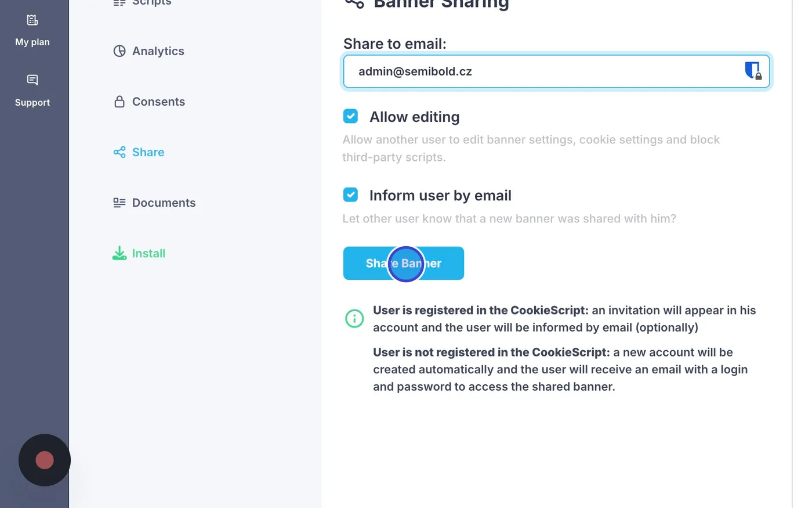The width and height of the screenshot is (812, 508).
Task: Click the Banner Sharing heading icon
Action: [354, 3]
